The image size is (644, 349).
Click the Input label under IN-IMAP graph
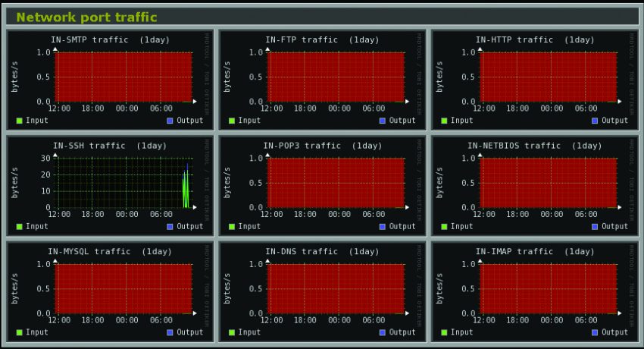click(x=461, y=332)
